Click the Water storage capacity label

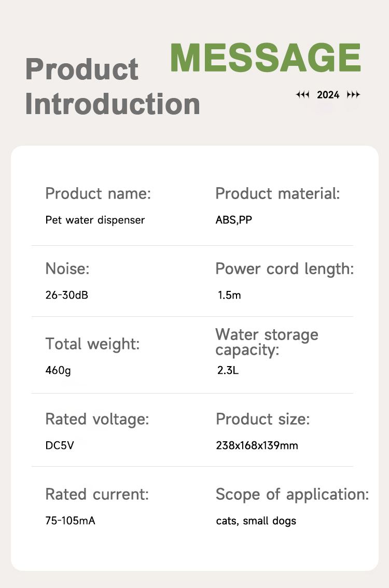[x=267, y=342]
